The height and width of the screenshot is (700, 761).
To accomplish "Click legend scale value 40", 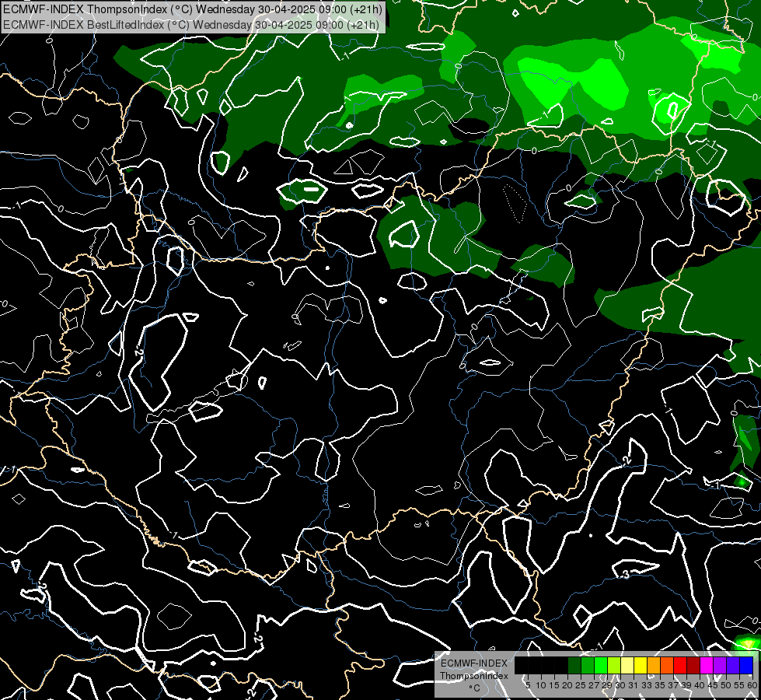I will tap(700, 685).
